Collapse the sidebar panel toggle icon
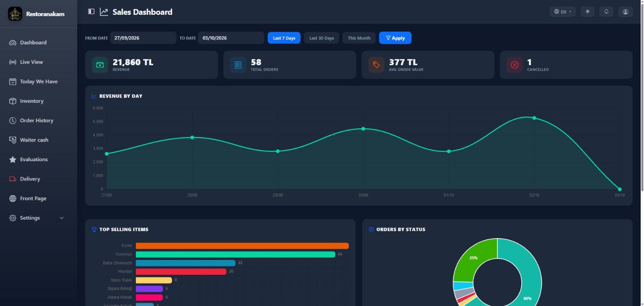 (x=91, y=12)
